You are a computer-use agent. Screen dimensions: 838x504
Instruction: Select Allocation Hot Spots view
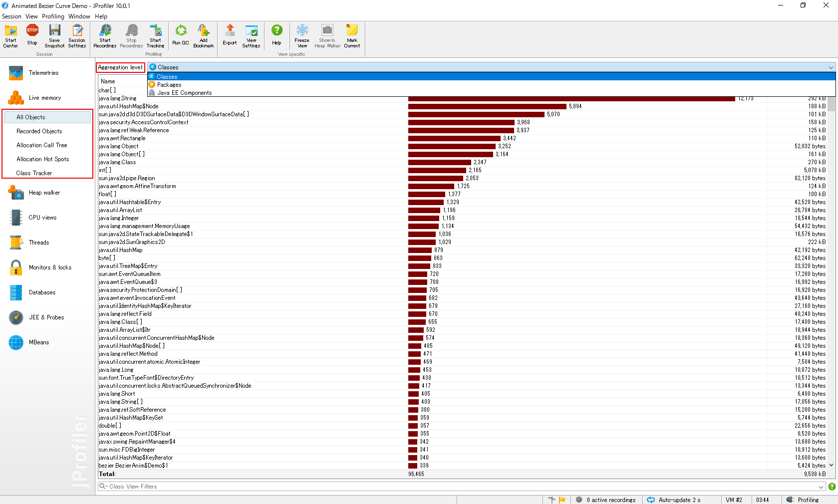pos(47,159)
